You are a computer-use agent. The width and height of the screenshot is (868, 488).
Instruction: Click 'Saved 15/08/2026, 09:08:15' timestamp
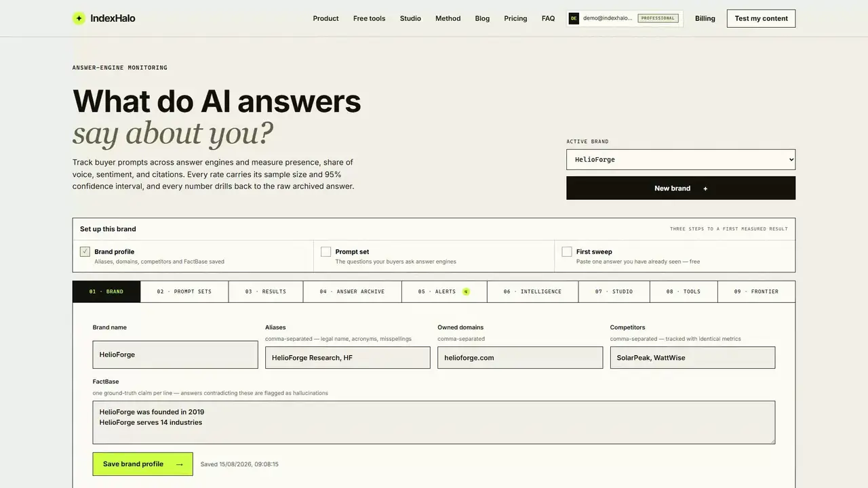pyautogui.click(x=239, y=464)
